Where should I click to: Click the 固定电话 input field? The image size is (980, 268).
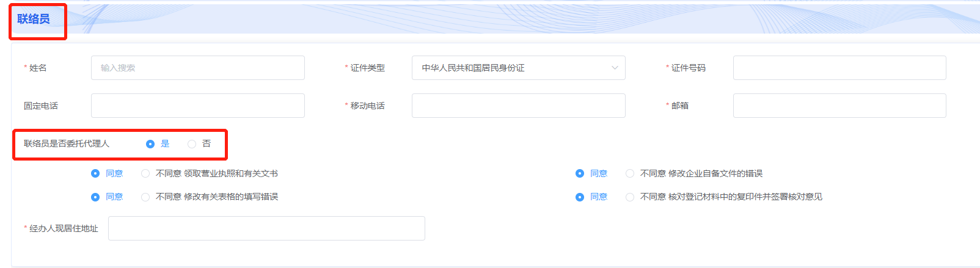tap(198, 106)
